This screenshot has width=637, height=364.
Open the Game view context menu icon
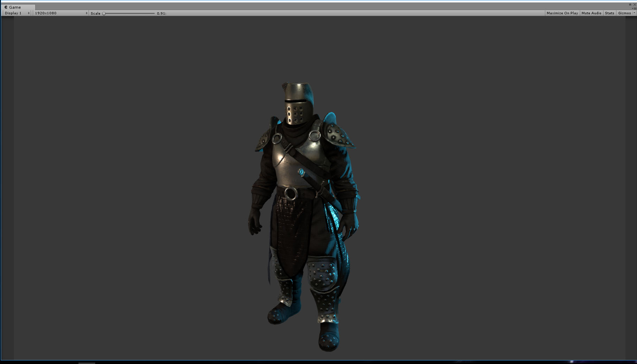click(635, 8)
